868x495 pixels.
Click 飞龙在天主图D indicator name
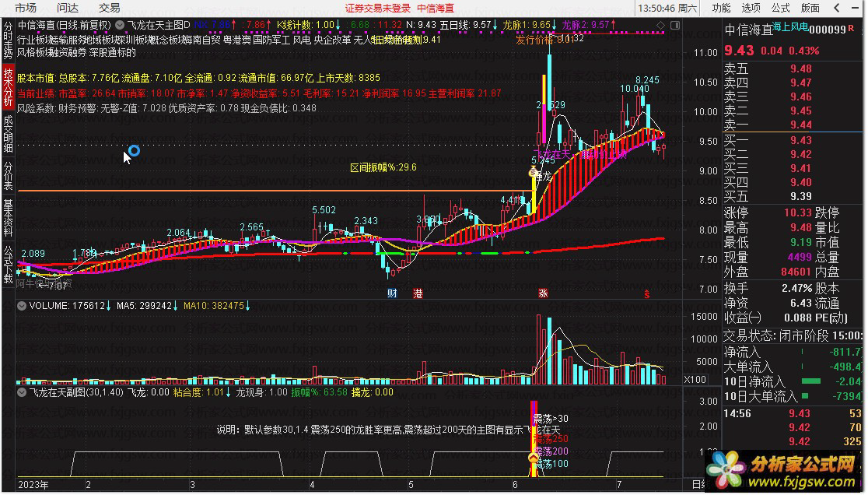pyautogui.click(x=159, y=25)
